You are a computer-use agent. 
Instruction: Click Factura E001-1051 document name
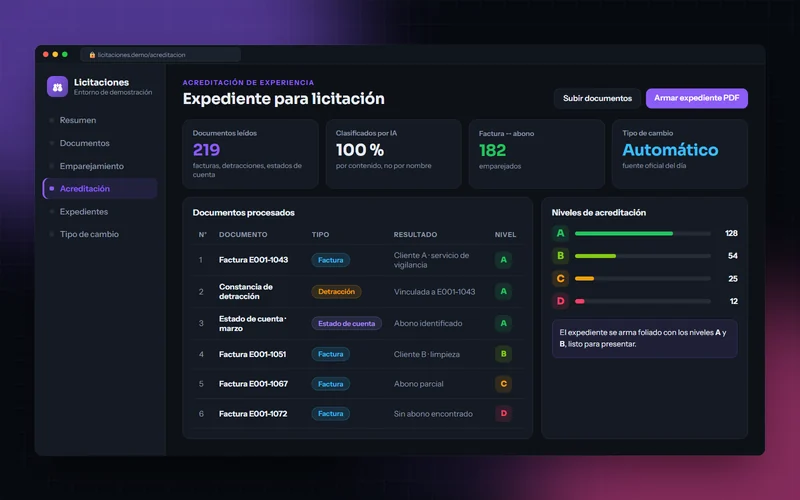coord(253,354)
